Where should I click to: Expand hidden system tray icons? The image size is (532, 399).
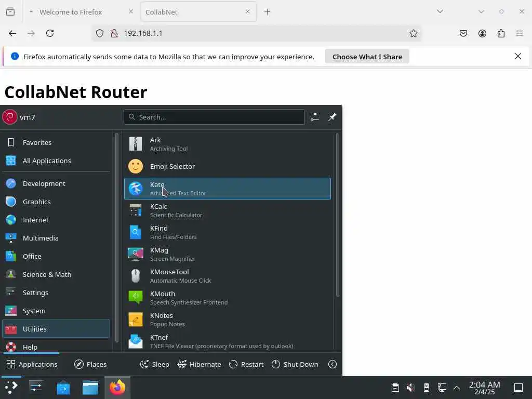pyautogui.click(x=457, y=388)
